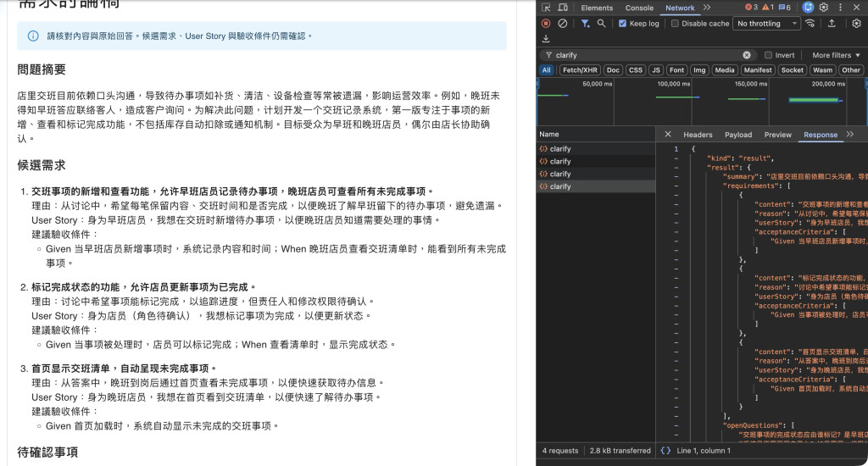Image resolution: width=868 pixels, height=466 pixels.
Task: Toggle the Other type filter
Action: (x=851, y=69)
